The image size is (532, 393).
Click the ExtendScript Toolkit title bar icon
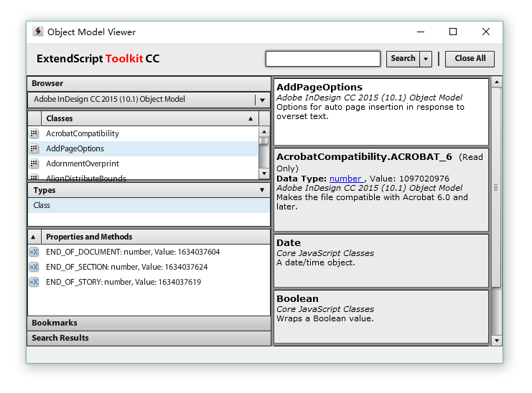(37, 32)
